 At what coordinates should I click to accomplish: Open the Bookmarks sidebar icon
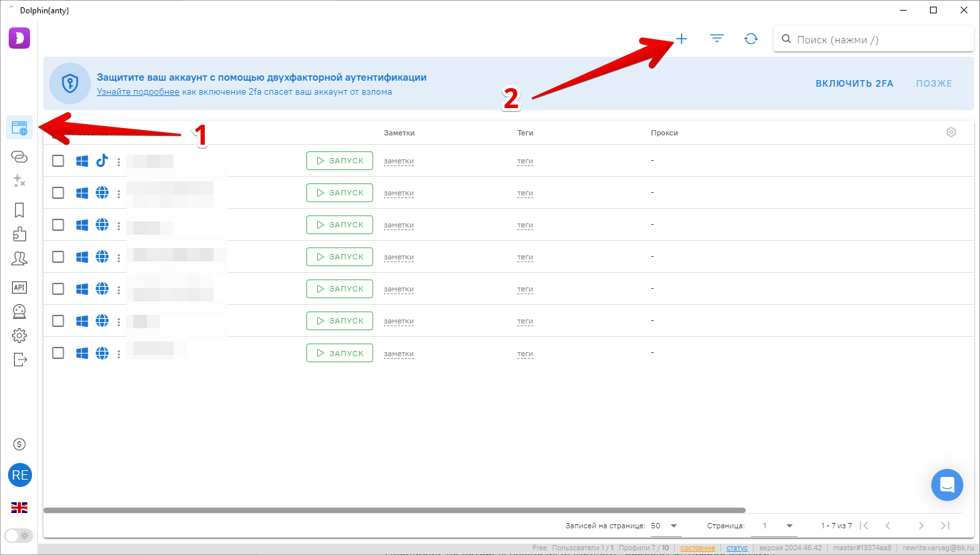(19, 210)
